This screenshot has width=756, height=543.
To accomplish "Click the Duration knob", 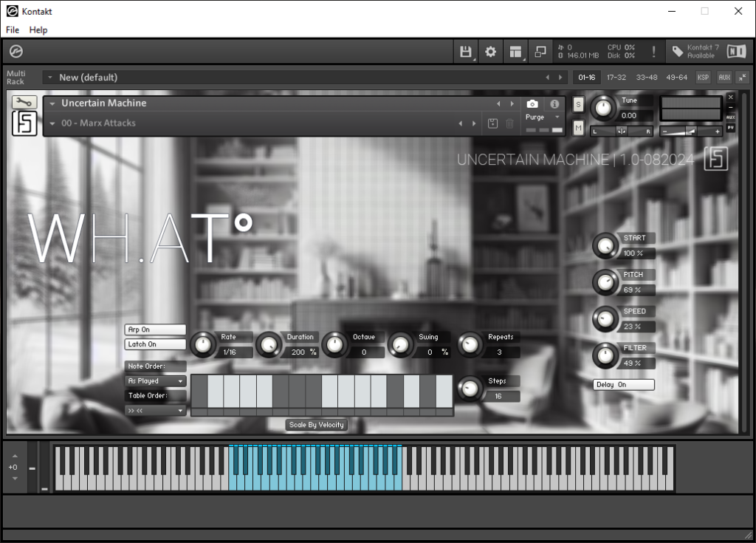I will click(269, 344).
